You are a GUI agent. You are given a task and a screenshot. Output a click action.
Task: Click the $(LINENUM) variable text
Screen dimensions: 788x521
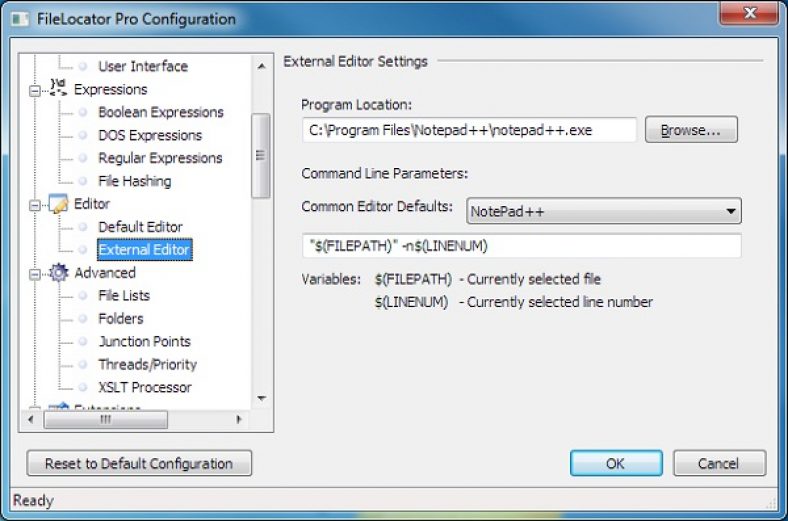[x=411, y=302]
